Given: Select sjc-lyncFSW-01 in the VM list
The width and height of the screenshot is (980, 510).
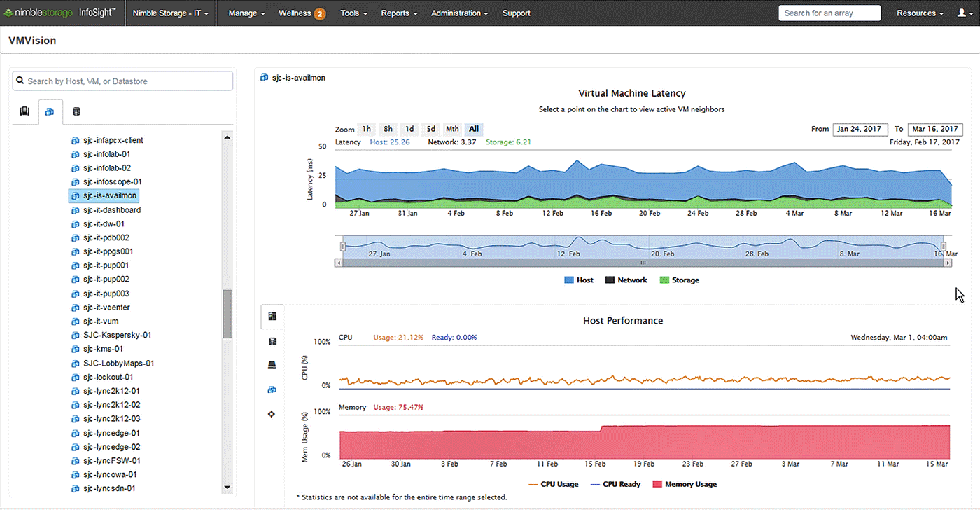Looking at the screenshot, I should (112, 460).
